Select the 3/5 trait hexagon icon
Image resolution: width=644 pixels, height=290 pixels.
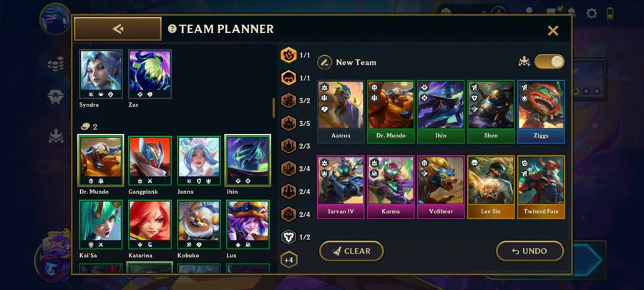pos(289,123)
